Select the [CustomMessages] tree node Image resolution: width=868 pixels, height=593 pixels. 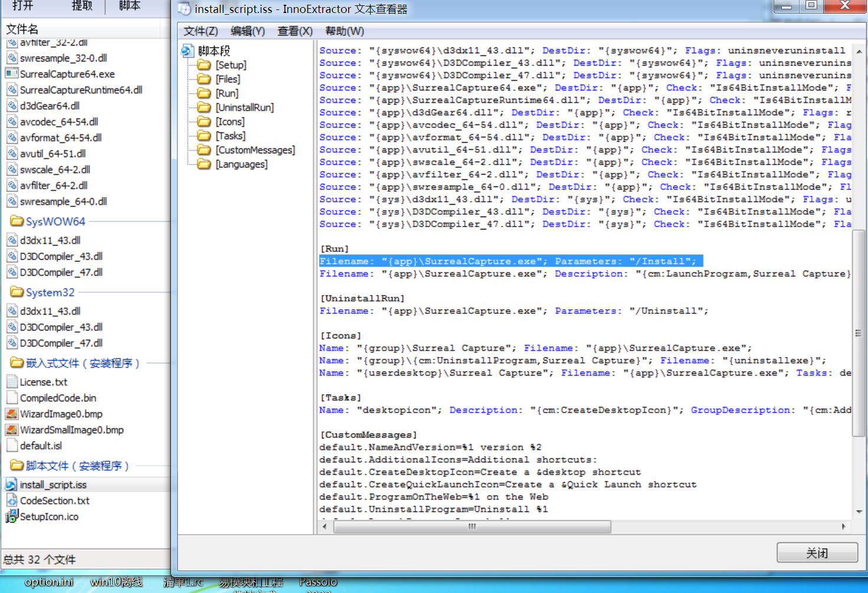click(255, 150)
